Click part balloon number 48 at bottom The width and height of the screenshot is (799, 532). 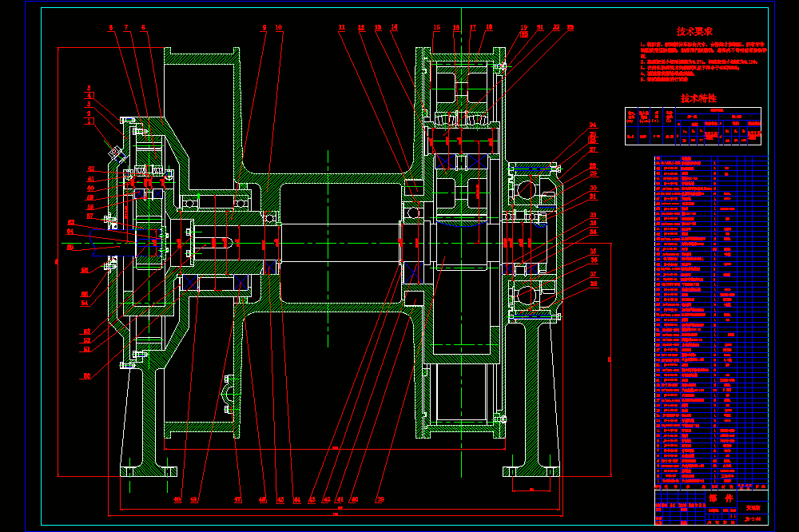coord(193,500)
